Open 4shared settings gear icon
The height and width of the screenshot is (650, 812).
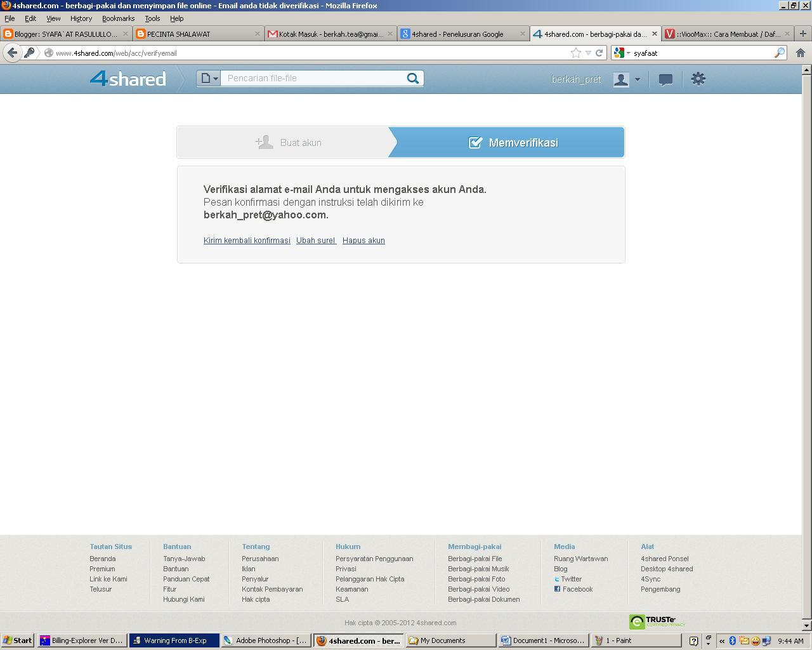(x=698, y=79)
